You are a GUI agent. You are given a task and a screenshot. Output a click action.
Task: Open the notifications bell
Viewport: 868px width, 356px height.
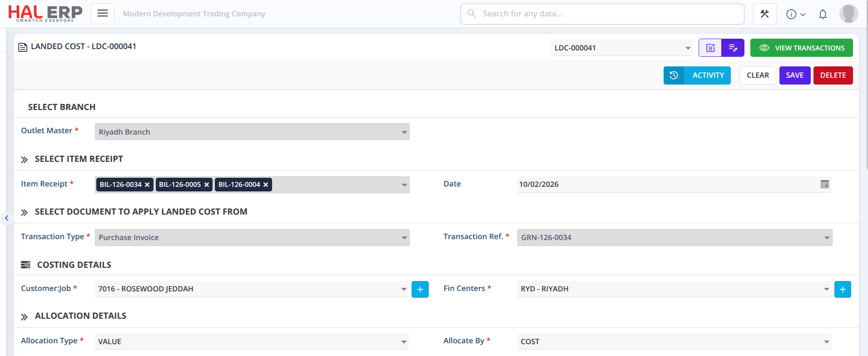823,15
